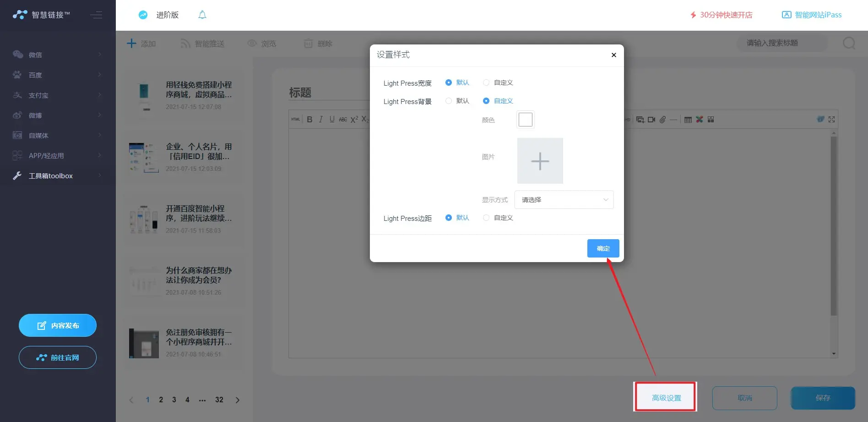Screen dimensions: 868x422
Task: Click the Italic formatting icon
Action: pos(320,120)
